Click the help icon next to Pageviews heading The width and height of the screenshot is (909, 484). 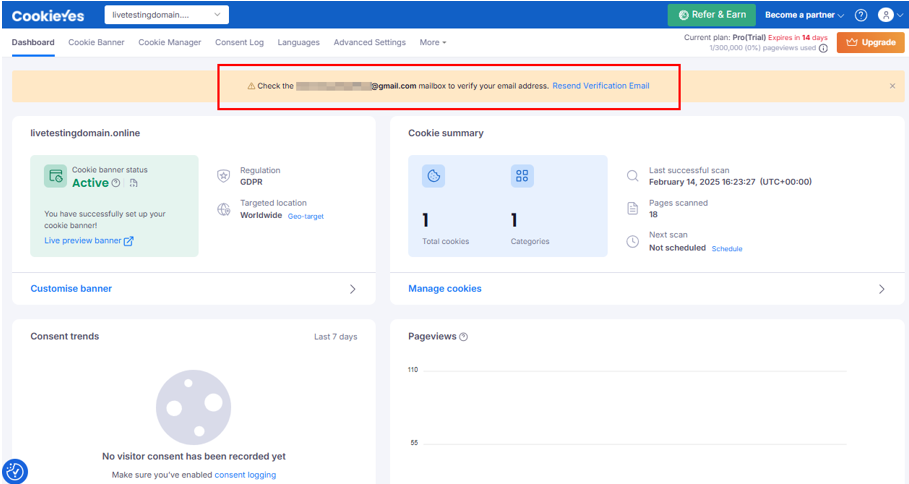pos(463,337)
